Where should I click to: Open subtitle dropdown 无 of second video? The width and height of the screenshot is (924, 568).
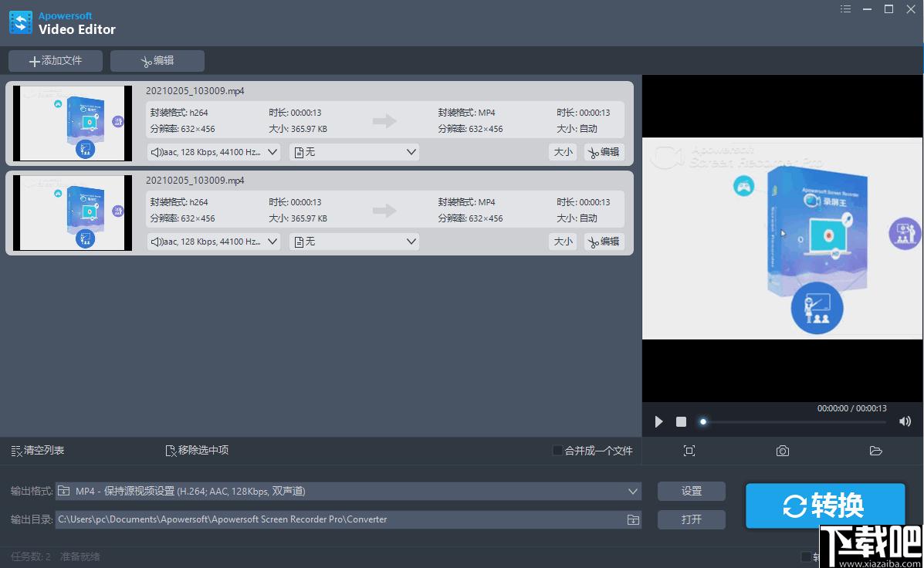pyautogui.click(x=354, y=242)
